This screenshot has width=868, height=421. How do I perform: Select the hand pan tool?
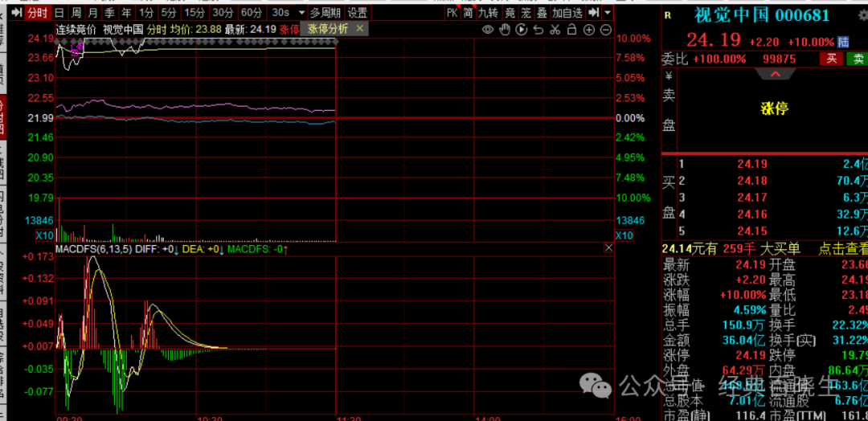click(x=504, y=30)
